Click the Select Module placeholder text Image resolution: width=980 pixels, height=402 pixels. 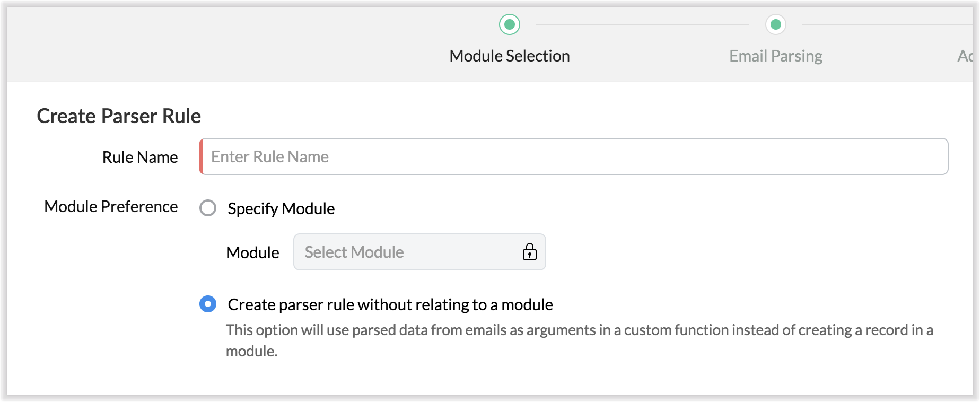click(354, 252)
